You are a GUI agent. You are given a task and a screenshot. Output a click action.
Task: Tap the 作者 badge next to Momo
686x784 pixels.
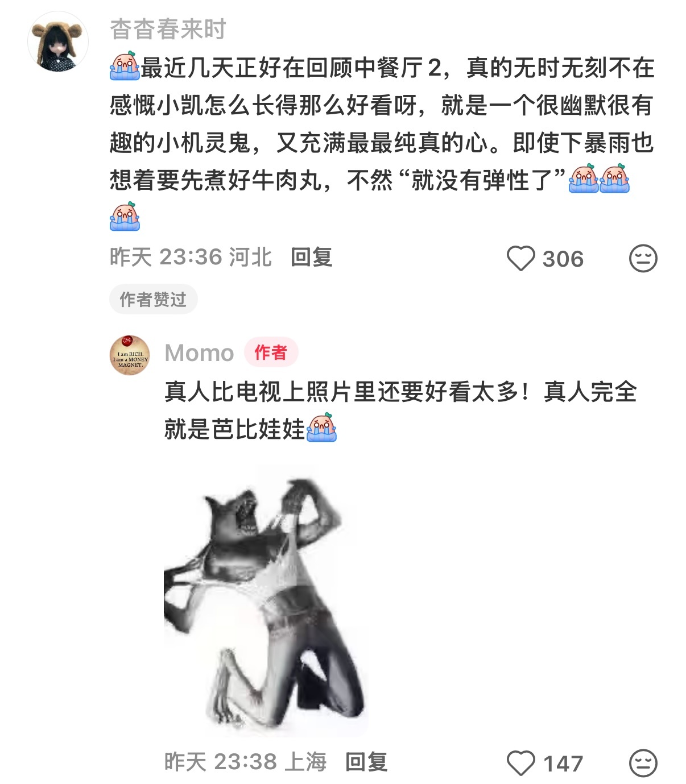(271, 352)
